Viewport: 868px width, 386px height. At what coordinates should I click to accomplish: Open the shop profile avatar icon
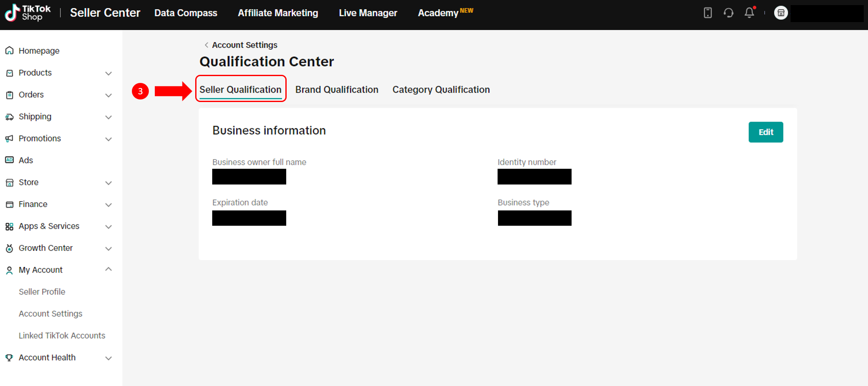pyautogui.click(x=780, y=13)
